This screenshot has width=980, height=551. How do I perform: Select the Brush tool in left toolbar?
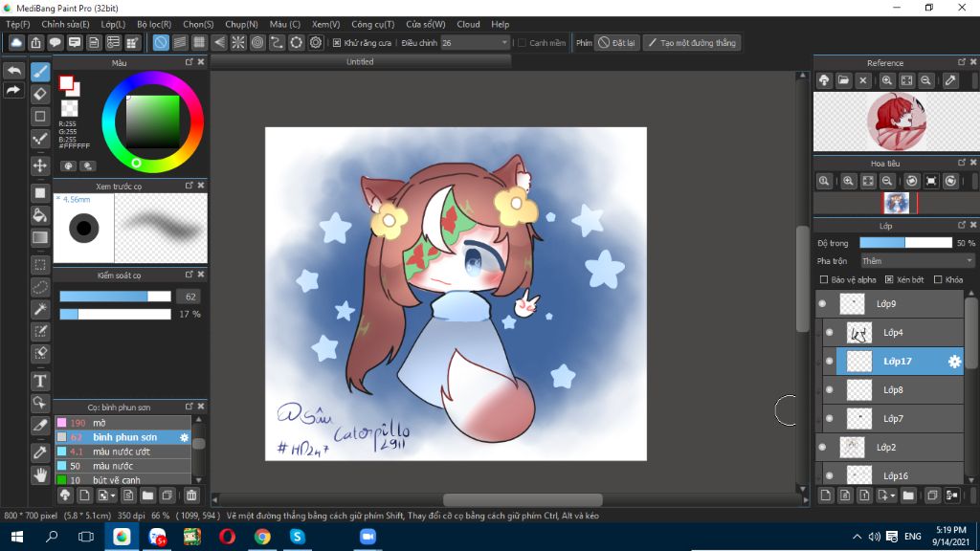(40, 72)
